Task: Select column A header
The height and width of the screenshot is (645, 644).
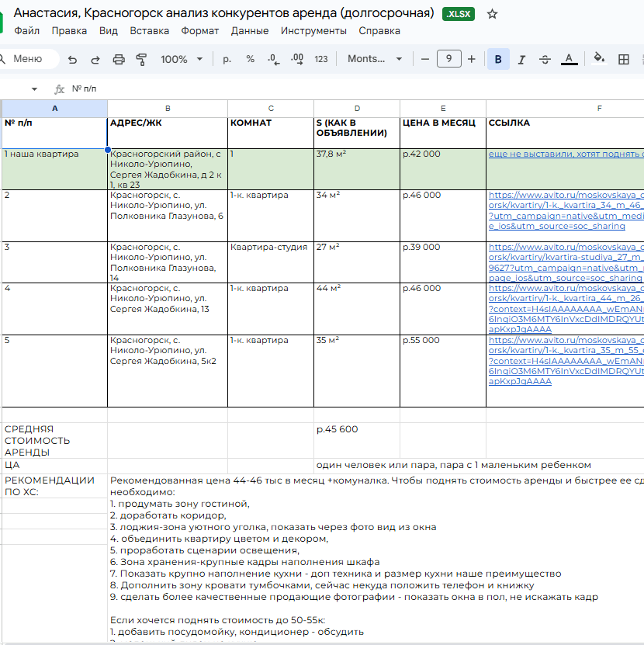Action: [54, 109]
